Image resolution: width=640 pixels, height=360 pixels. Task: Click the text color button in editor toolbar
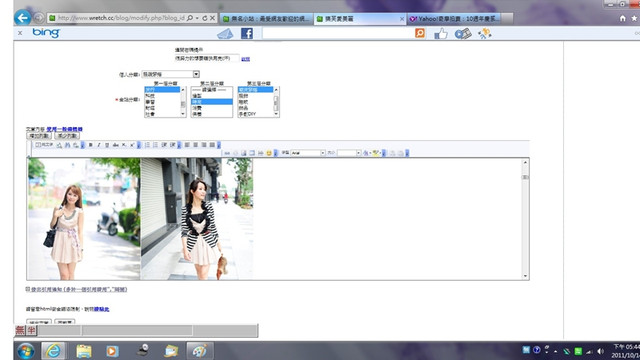point(366,153)
